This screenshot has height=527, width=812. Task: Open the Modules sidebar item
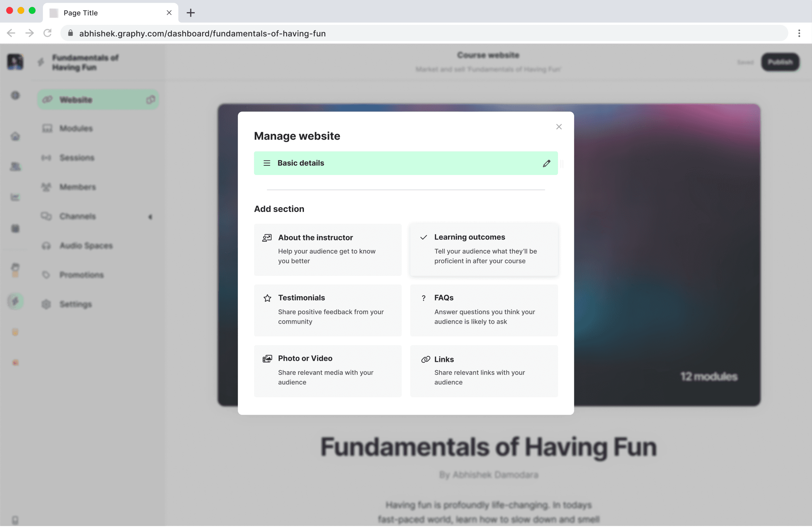click(x=76, y=128)
